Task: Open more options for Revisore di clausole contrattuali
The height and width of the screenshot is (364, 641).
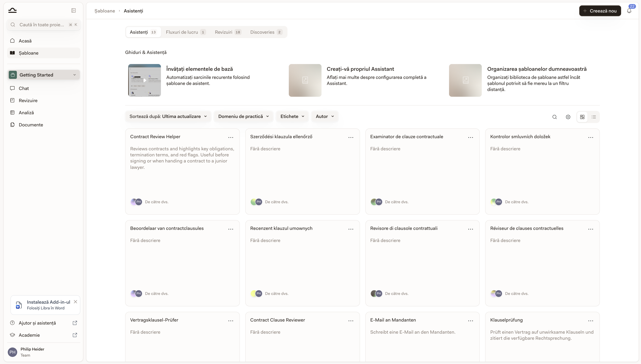Action: (x=471, y=229)
